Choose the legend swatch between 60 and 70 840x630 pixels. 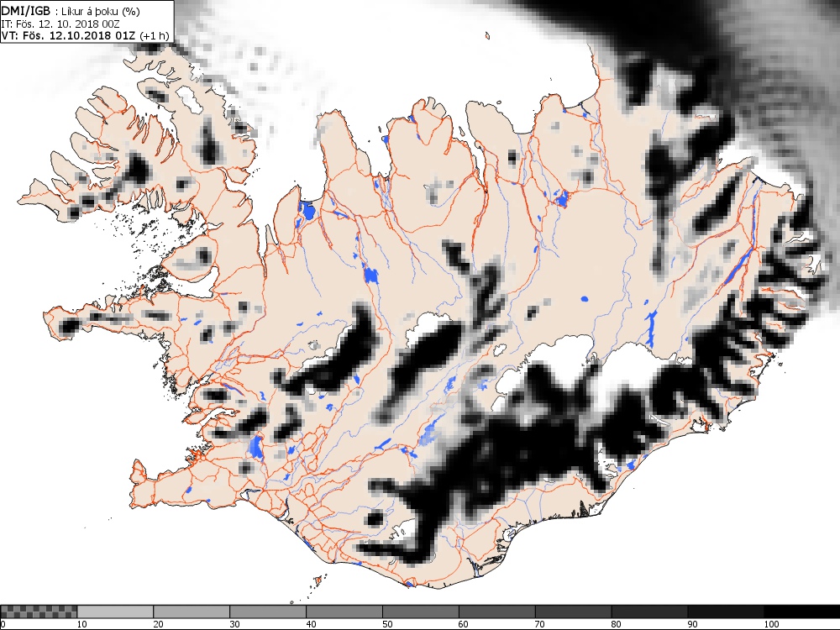[x=497, y=612]
